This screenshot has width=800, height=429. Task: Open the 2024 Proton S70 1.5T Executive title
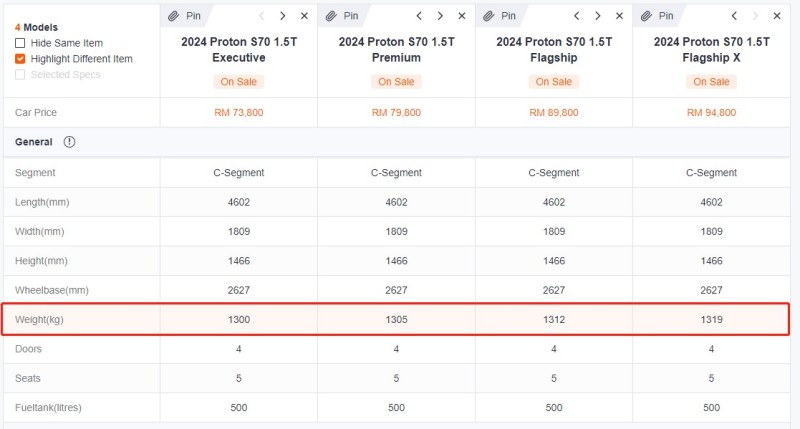[239, 49]
